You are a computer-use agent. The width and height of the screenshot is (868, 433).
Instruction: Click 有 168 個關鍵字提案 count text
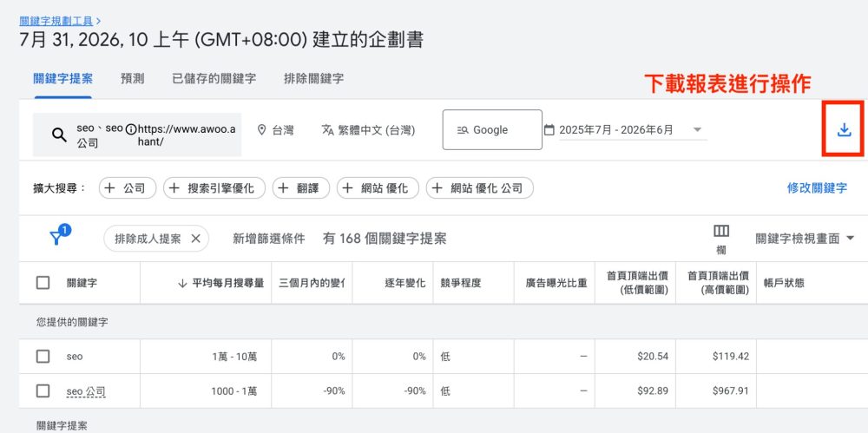click(x=385, y=239)
